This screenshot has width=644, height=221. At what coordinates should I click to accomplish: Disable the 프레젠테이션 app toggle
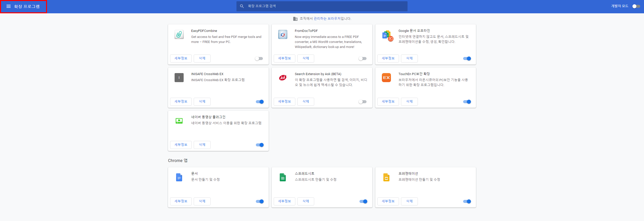pos(467,201)
